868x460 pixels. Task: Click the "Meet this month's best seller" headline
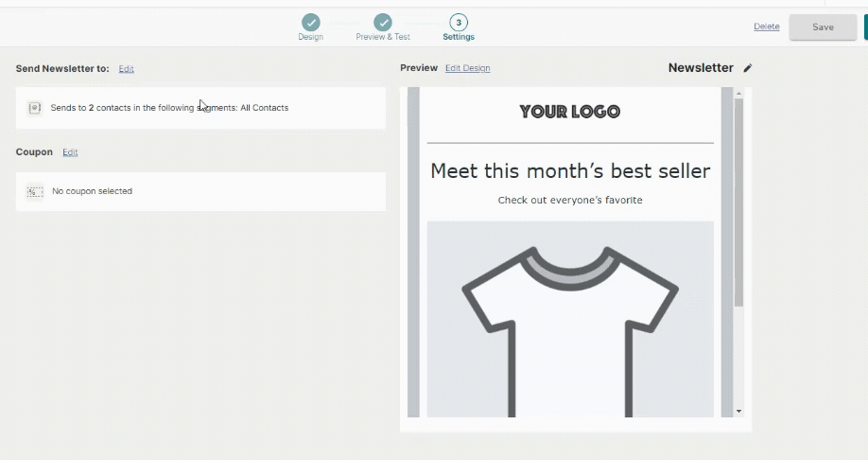pos(569,171)
